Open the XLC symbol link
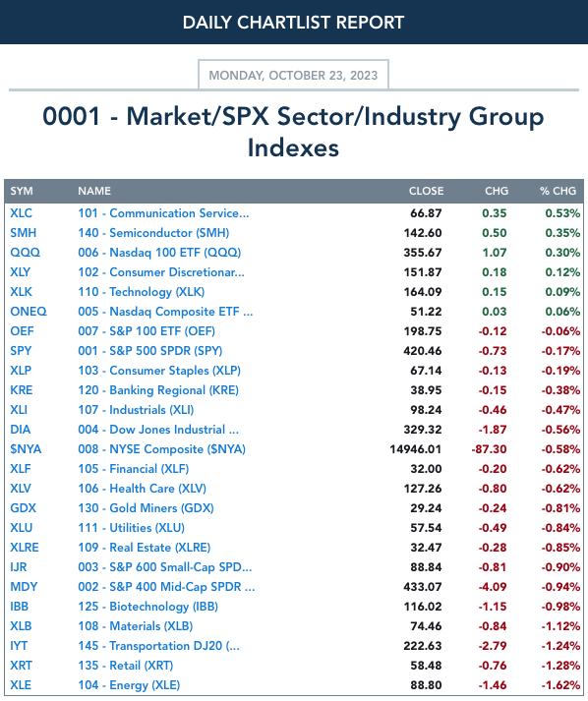The image size is (588, 701). pos(21,213)
